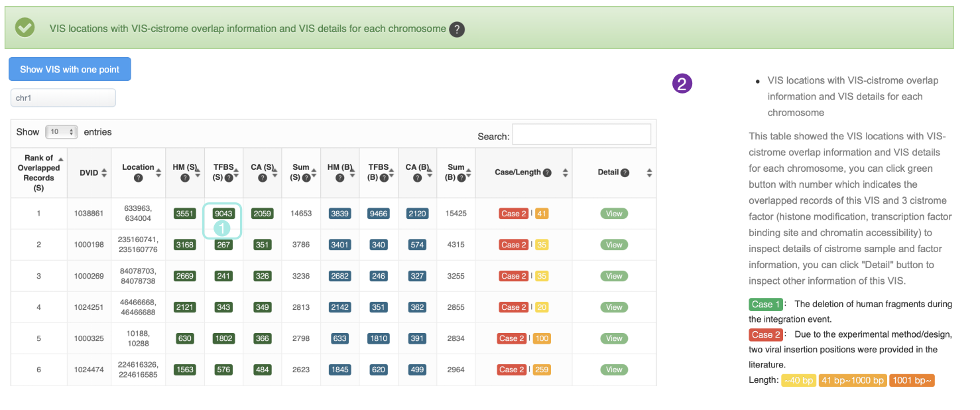Image resolution: width=980 pixels, height=410 pixels.
Task: Click help icon beside green banner title
Action: click(456, 29)
